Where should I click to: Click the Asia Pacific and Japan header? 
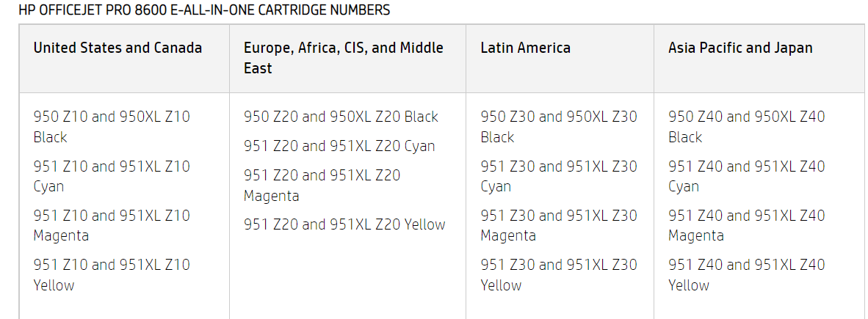(x=740, y=48)
